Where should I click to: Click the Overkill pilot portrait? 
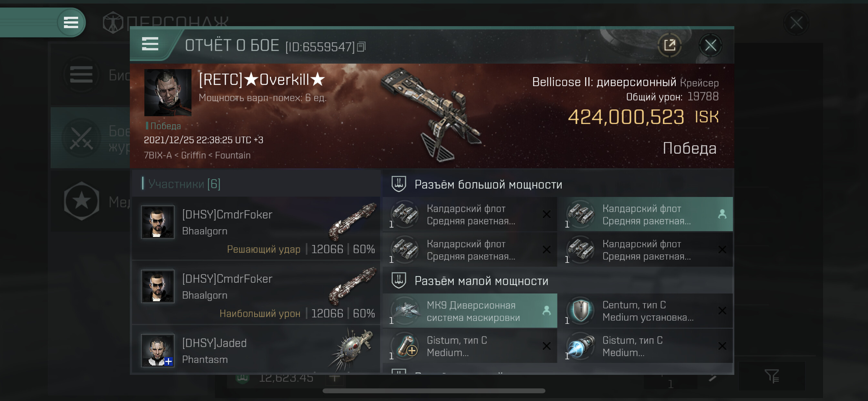pos(168,93)
